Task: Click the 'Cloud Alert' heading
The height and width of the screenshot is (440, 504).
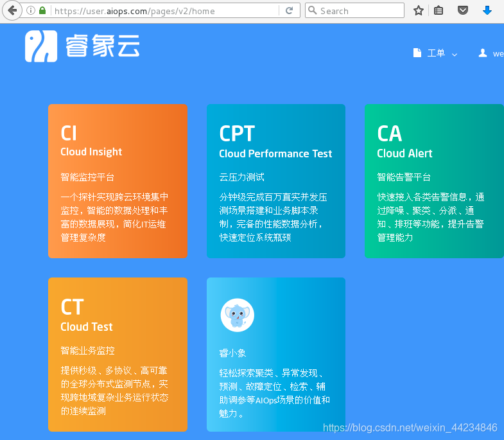Action: (x=404, y=153)
